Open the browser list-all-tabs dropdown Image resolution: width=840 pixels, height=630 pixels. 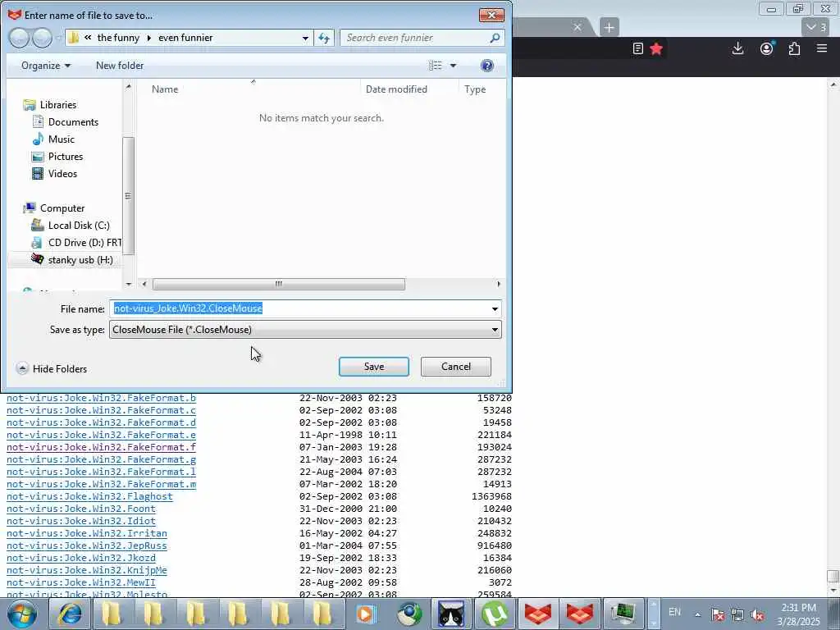[x=816, y=27]
